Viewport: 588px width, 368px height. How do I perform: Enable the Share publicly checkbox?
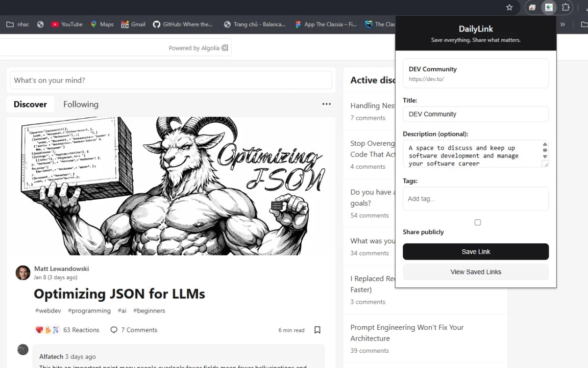click(x=478, y=222)
